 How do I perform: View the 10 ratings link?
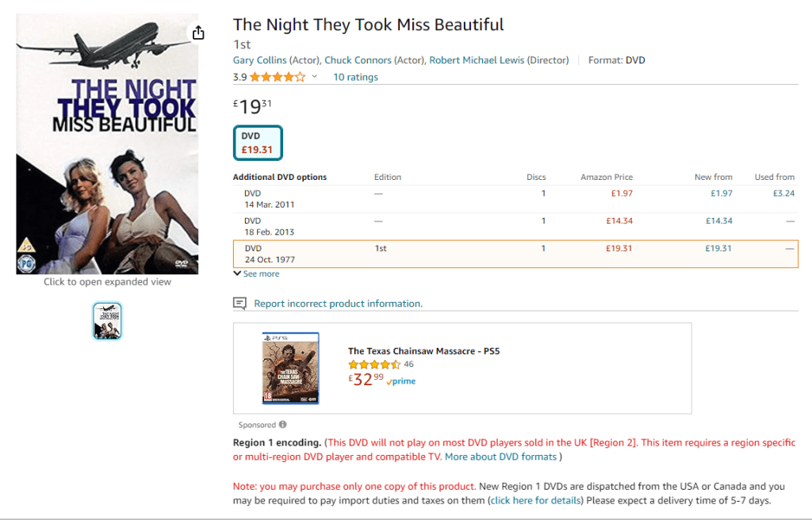(x=355, y=77)
